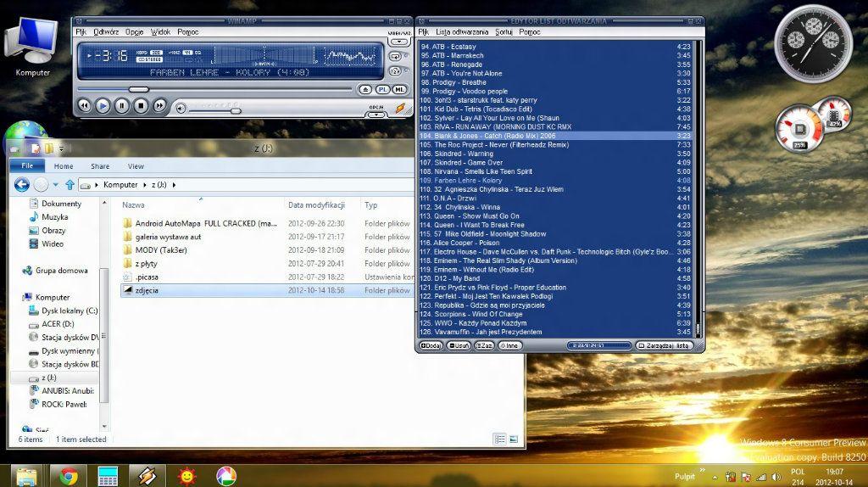Expand breadcrumb arrow after Komputer
Viewport: 868px width, 487px height.
tap(145, 185)
